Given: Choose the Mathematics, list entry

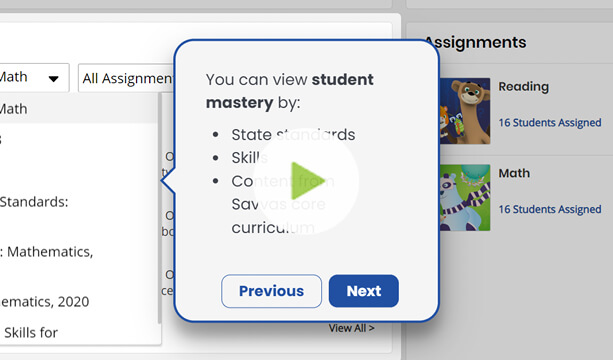Looking at the screenshot, I should click(47, 252).
